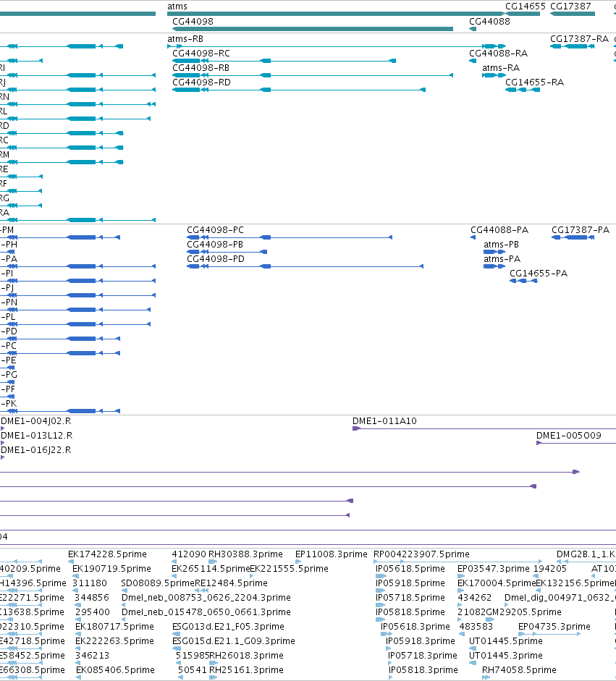Image resolution: width=616 pixels, height=681 pixels.
Task: Select the DME1-013L12.R clone label
Action: point(37,436)
